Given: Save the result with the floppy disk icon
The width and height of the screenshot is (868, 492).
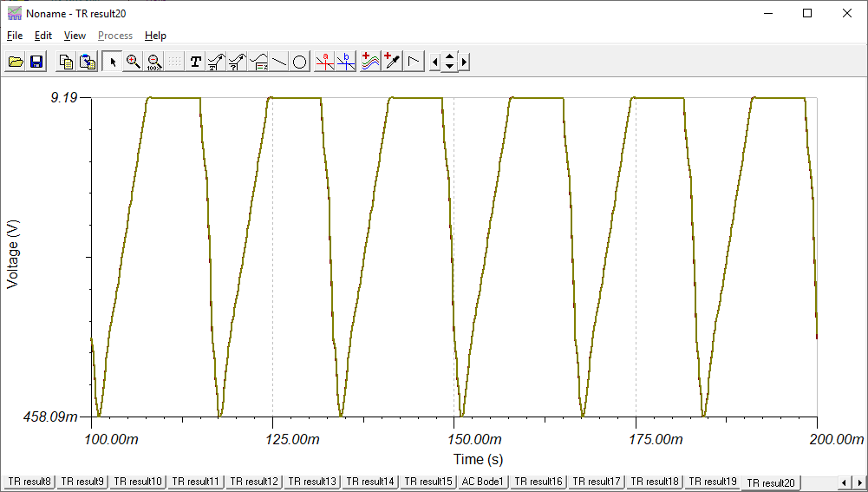Looking at the screenshot, I should [36, 62].
